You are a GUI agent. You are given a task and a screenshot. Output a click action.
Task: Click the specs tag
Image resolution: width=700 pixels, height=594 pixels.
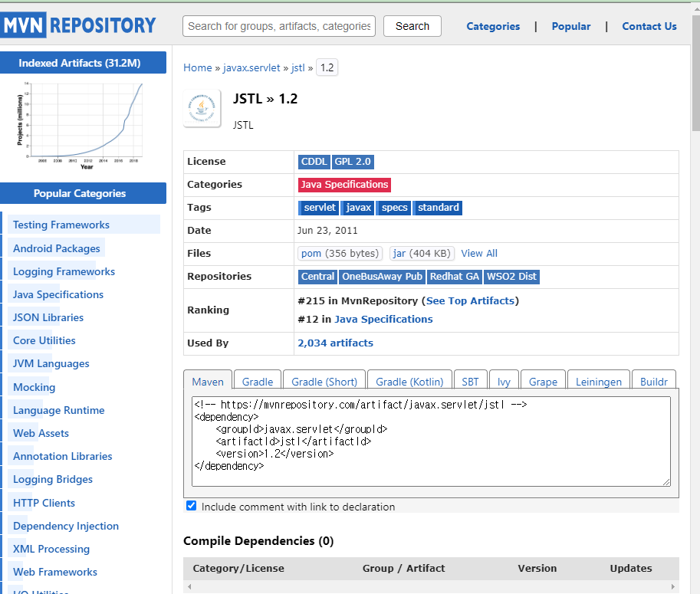(394, 208)
